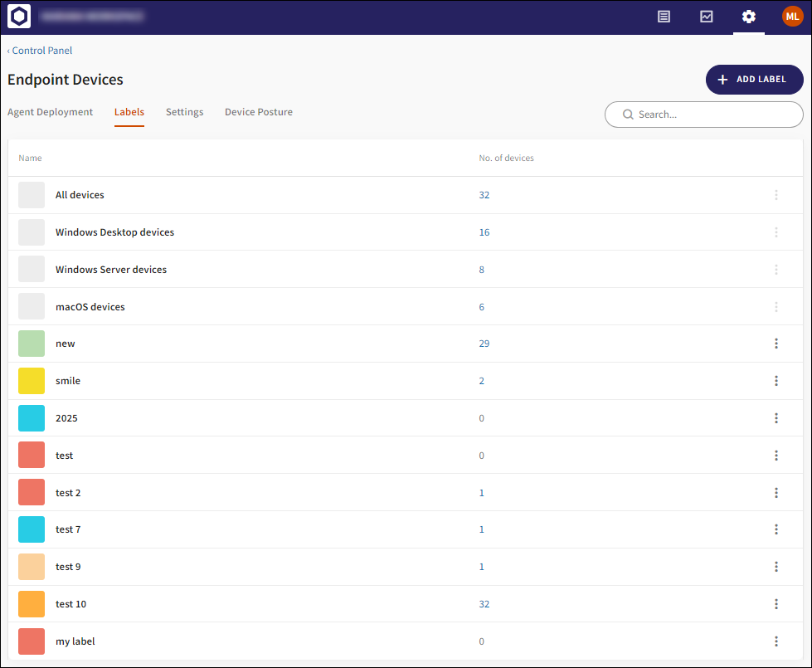Open options menu for 'test 10' label
812x668 pixels.
point(776,604)
